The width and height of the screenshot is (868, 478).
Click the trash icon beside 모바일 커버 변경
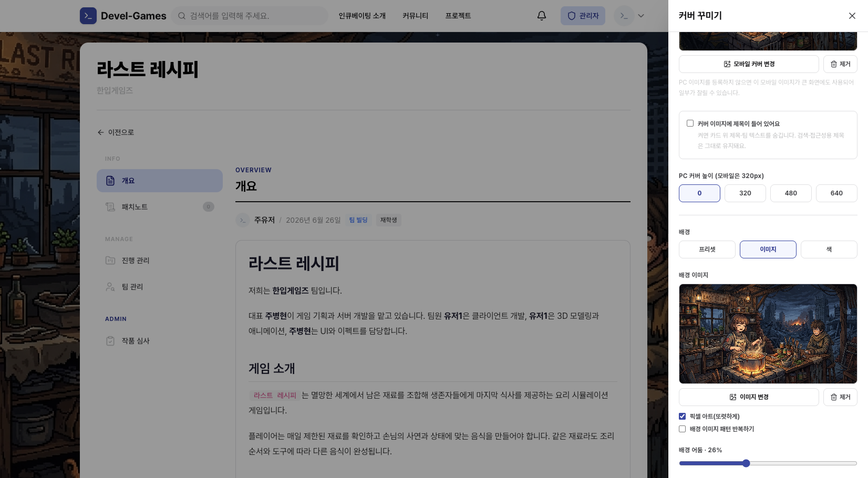[x=834, y=64]
